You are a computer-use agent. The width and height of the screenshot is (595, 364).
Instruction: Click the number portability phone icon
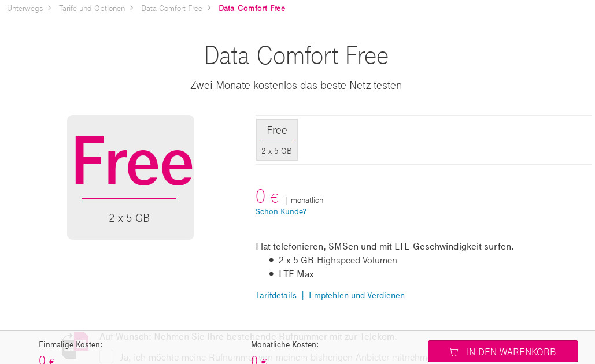(76, 344)
